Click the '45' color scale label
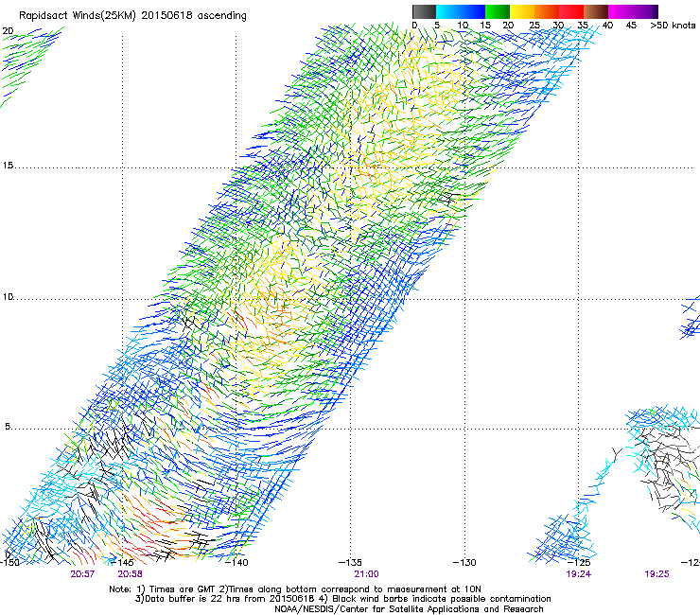The width and height of the screenshot is (700, 615). (631, 26)
